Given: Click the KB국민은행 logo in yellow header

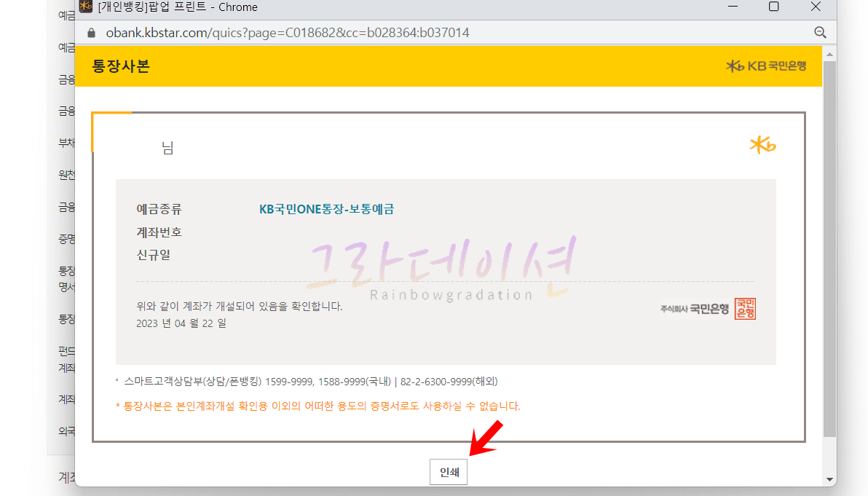Looking at the screenshot, I should tap(766, 66).
